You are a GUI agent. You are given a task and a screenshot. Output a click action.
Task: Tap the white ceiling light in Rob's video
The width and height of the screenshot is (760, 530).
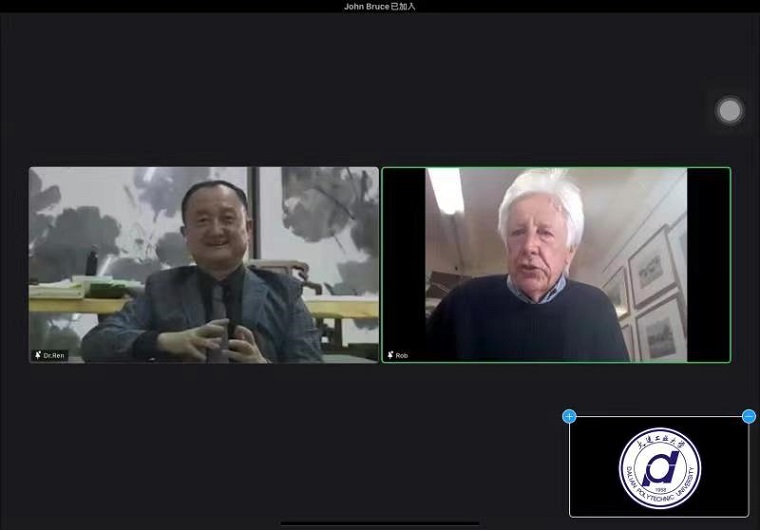pyautogui.click(x=446, y=188)
